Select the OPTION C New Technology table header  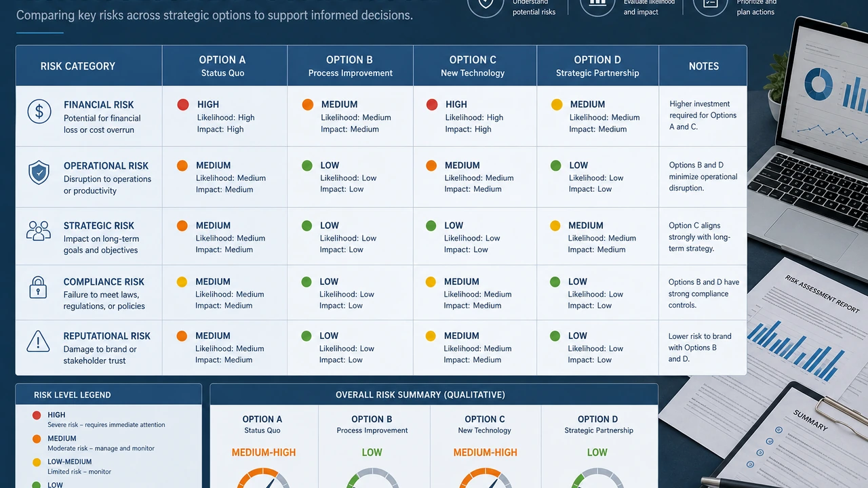(473, 66)
